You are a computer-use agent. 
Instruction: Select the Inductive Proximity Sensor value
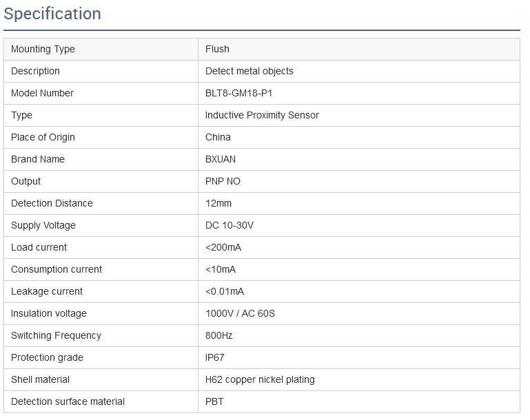(262, 115)
